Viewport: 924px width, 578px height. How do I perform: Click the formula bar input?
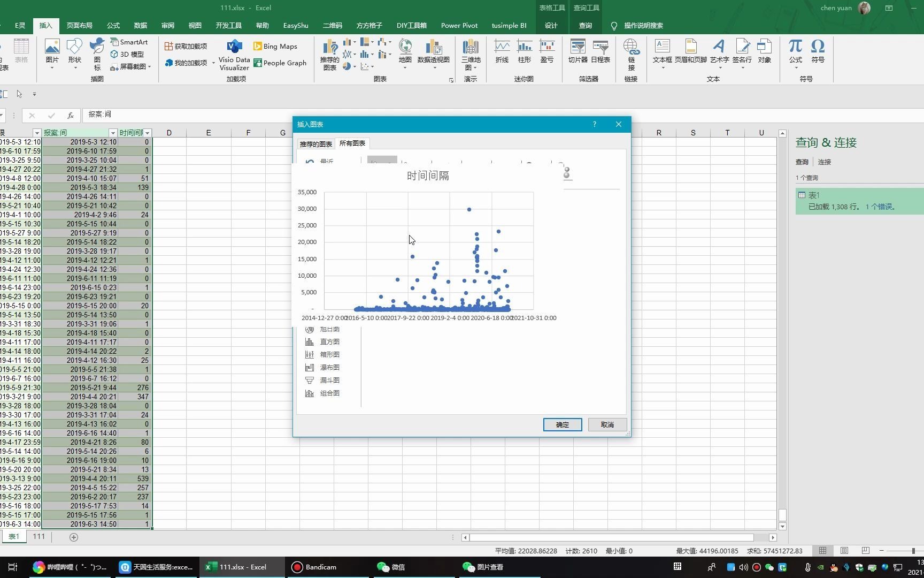pos(503,115)
